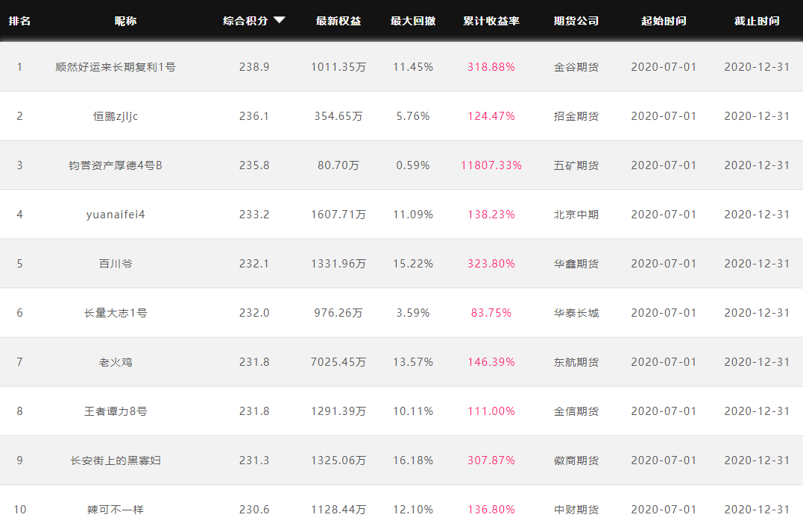Screen dimensions: 803x532
Task: Open nickname 钧营资产厚德4号B
Action: point(116,165)
